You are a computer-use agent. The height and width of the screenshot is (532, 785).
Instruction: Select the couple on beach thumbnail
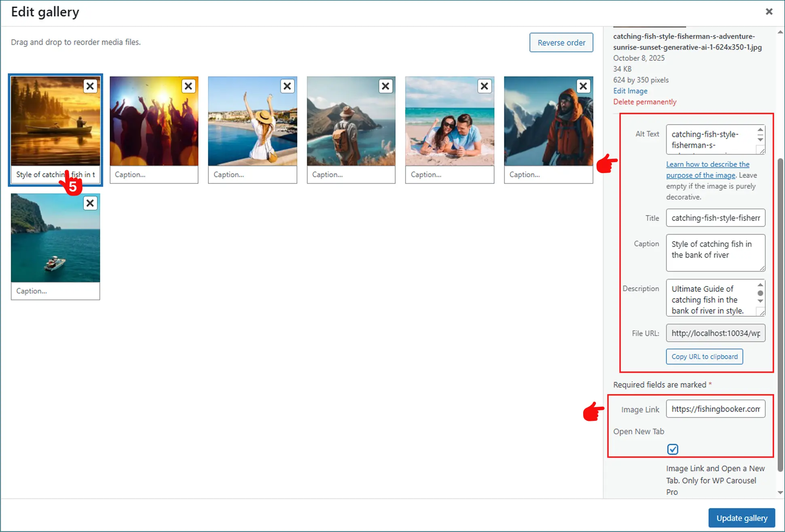(449, 121)
